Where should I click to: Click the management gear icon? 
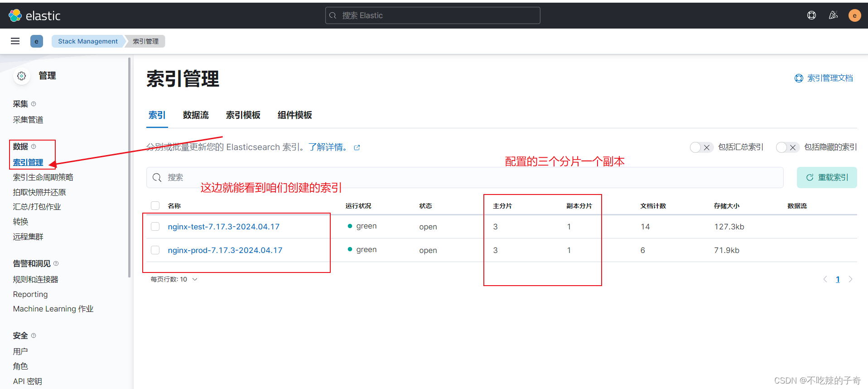(x=22, y=76)
